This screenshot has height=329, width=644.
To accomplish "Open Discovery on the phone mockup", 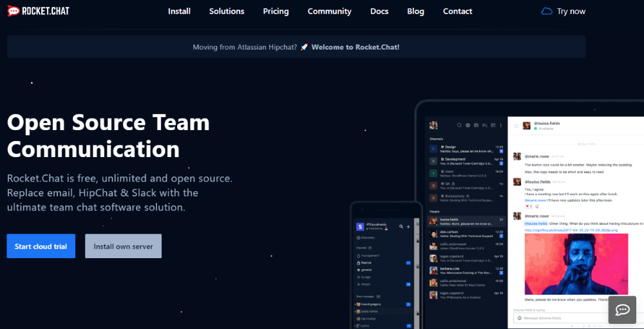I will [x=366, y=238].
